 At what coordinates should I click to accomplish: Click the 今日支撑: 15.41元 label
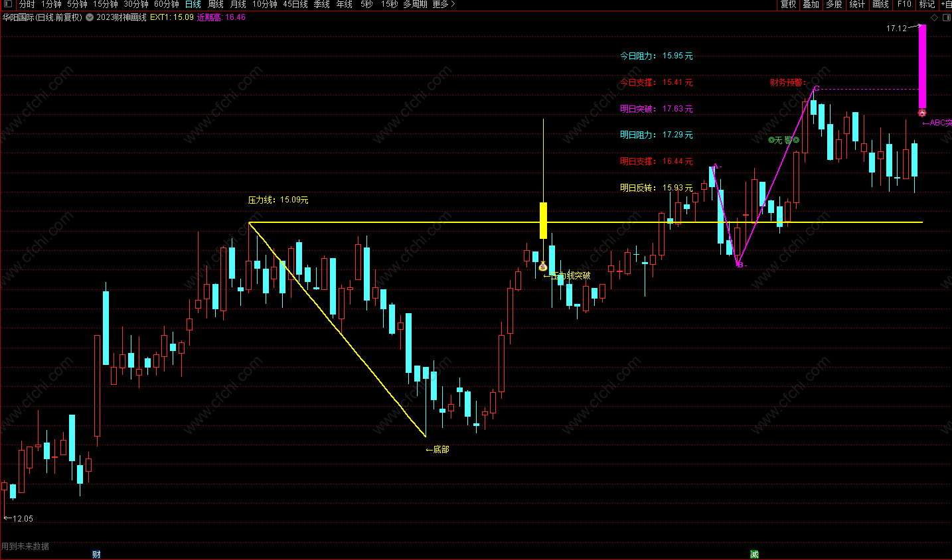(x=657, y=82)
